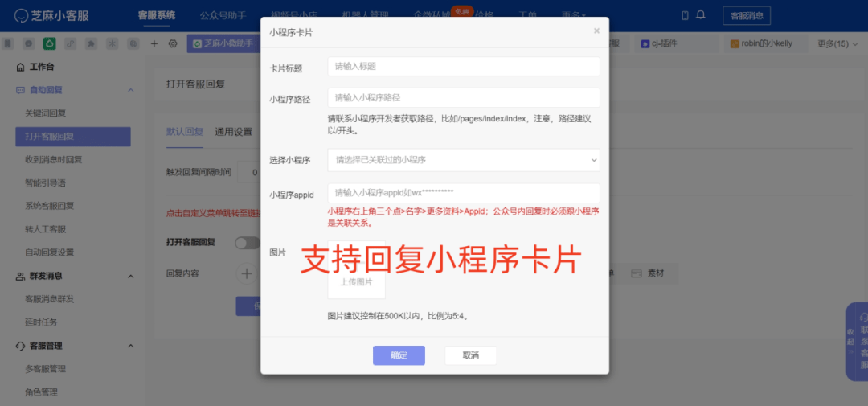The height and width of the screenshot is (406, 868).
Task: Expand the 更多(15) accounts dropdown
Action: tap(837, 43)
